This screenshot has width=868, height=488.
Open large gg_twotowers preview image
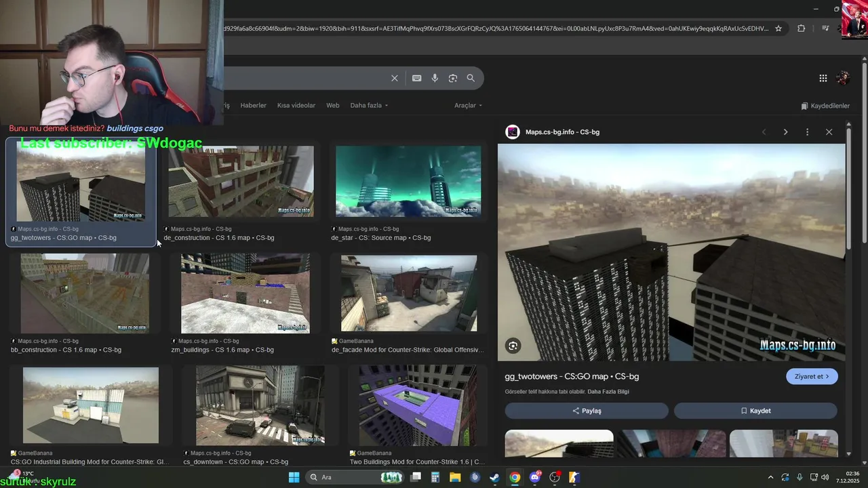(x=671, y=251)
